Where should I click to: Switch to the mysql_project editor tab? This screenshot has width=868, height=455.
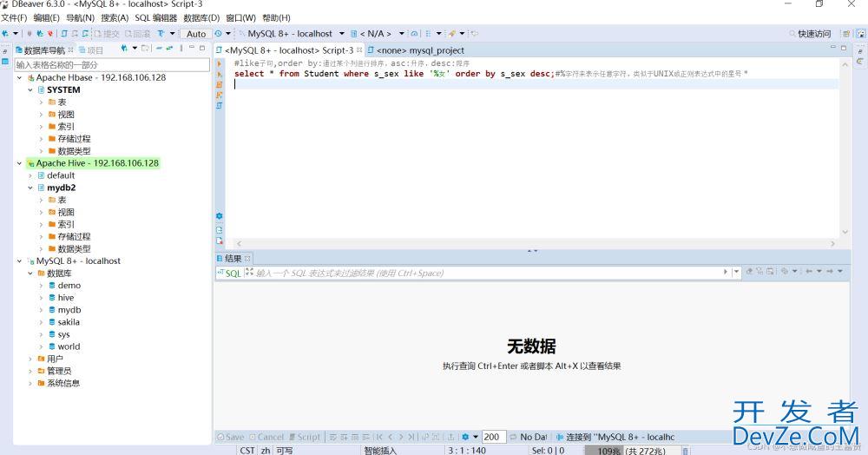click(x=417, y=50)
